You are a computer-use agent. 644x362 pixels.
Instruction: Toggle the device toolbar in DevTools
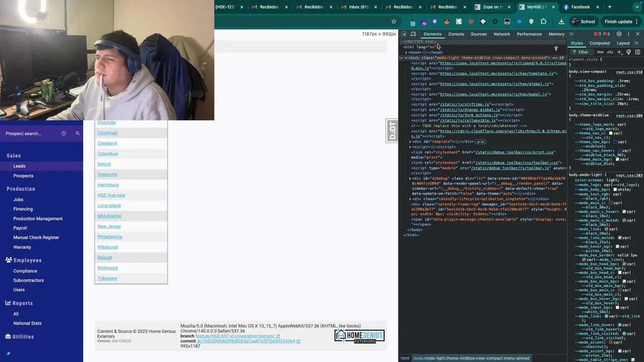(413, 34)
